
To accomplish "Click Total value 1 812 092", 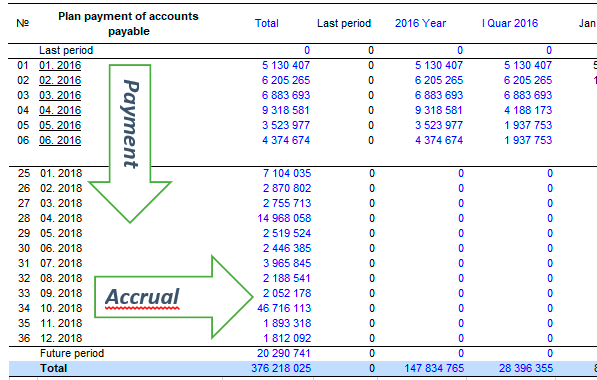I will 287,338.
